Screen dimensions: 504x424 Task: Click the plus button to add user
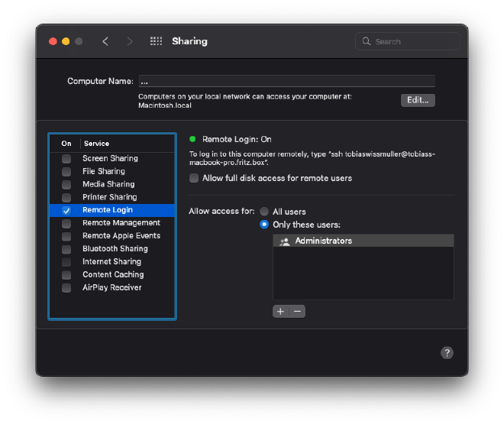[x=281, y=311]
